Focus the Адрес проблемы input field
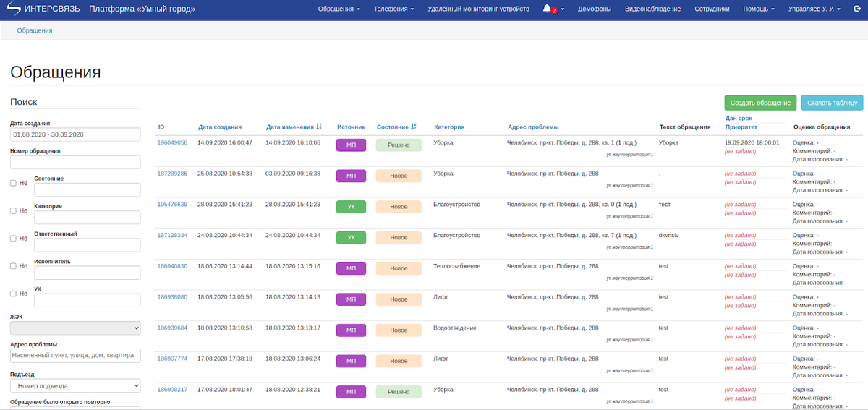This screenshot has height=410, width=868. click(75, 356)
